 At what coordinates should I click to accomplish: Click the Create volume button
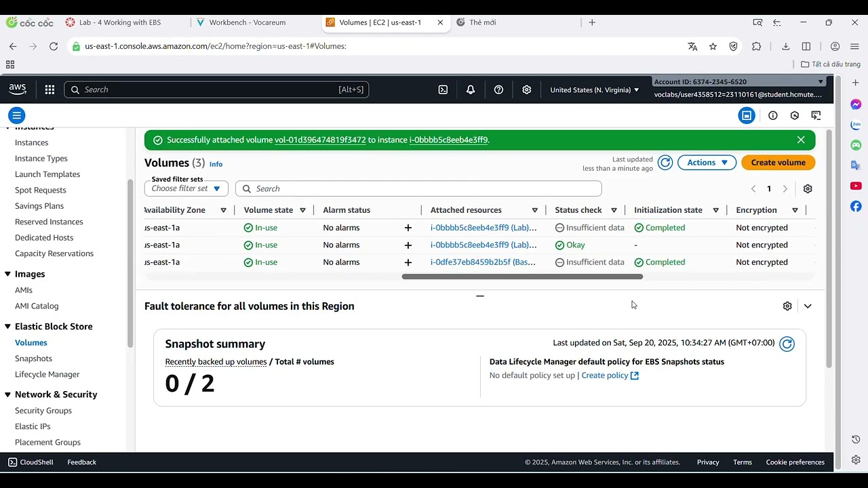click(x=778, y=163)
